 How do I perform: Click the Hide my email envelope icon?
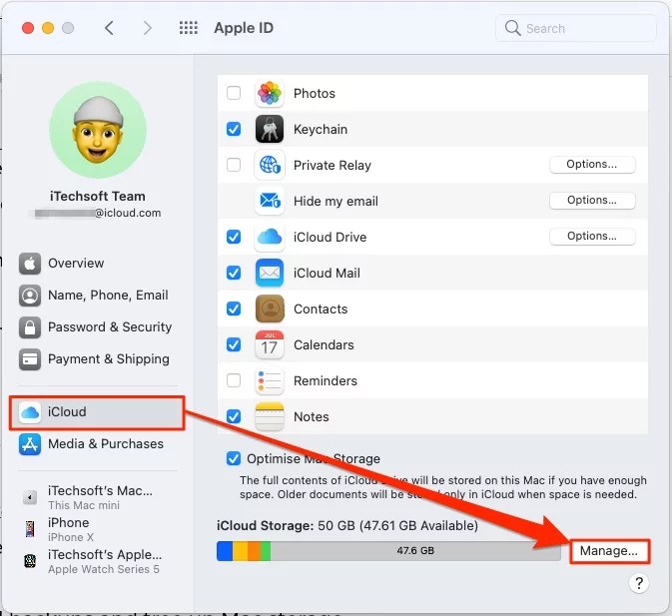(x=270, y=201)
